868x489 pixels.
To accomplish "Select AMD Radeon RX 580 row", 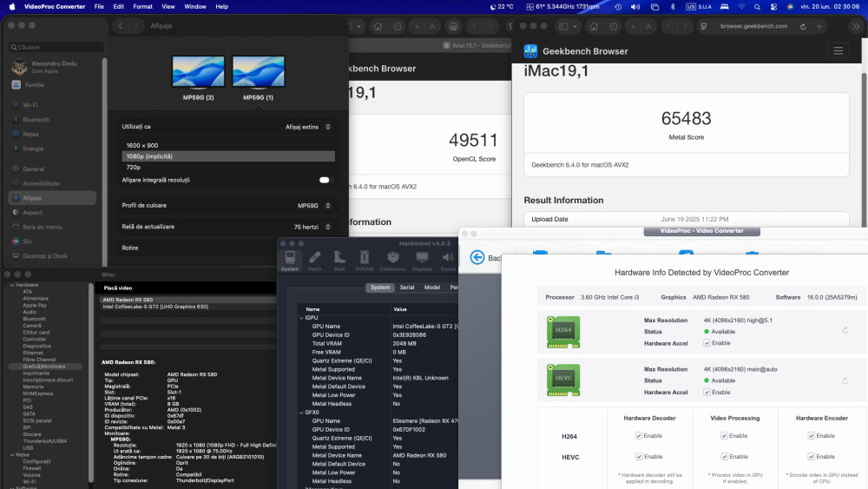I will pyautogui.click(x=187, y=300).
